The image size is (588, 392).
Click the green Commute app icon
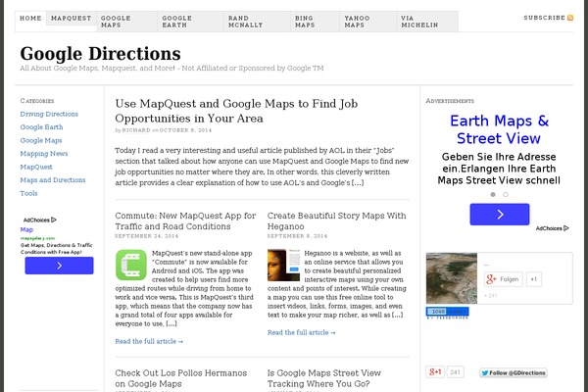click(x=129, y=266)
